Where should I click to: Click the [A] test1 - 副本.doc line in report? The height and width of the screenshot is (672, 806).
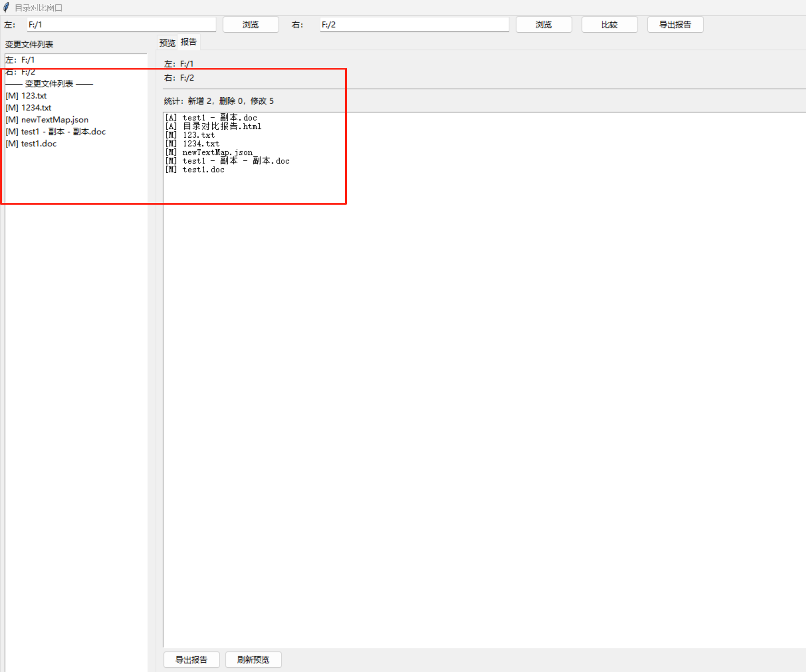pos(211,118)
